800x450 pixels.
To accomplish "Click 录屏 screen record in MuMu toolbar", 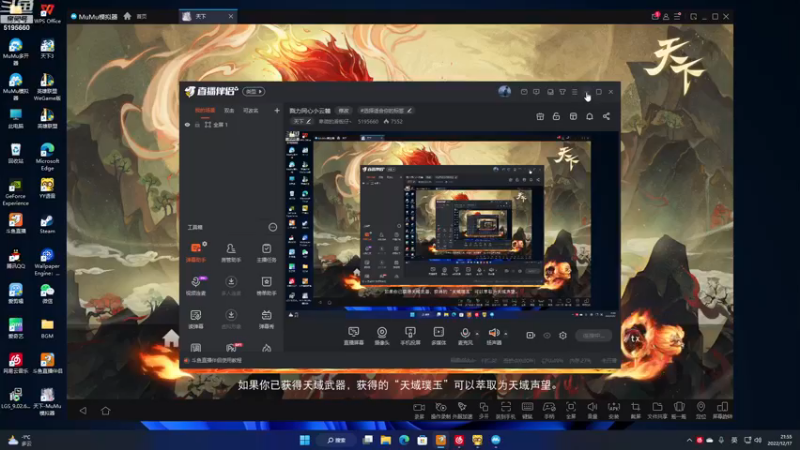I will tap(419, 410).
